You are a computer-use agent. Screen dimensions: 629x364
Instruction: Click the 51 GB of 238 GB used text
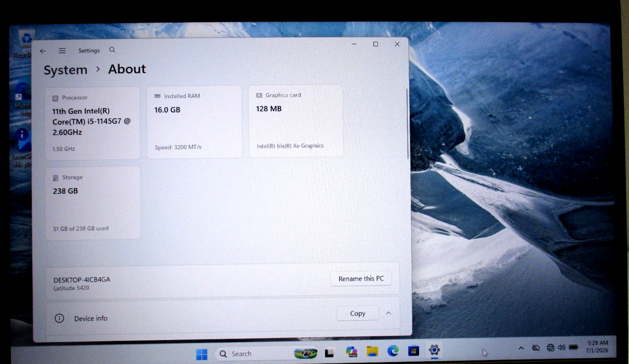click(81, 229)
